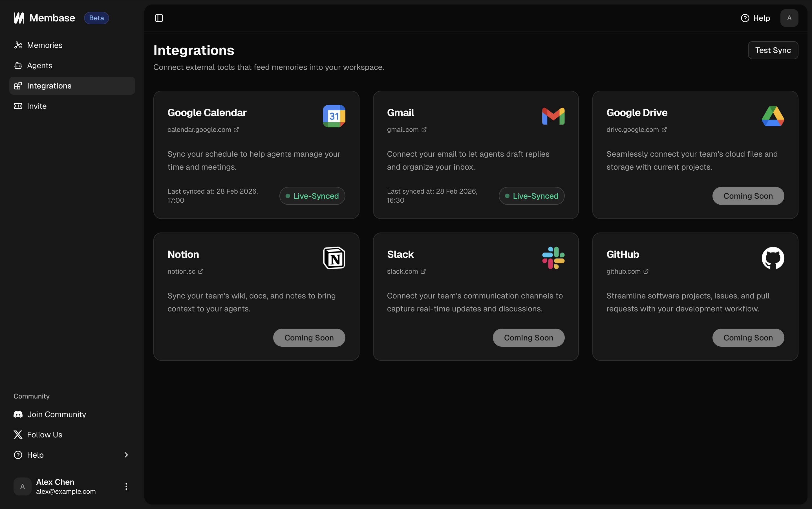
Task: Click the Slack icon
Action: [553, 258]
